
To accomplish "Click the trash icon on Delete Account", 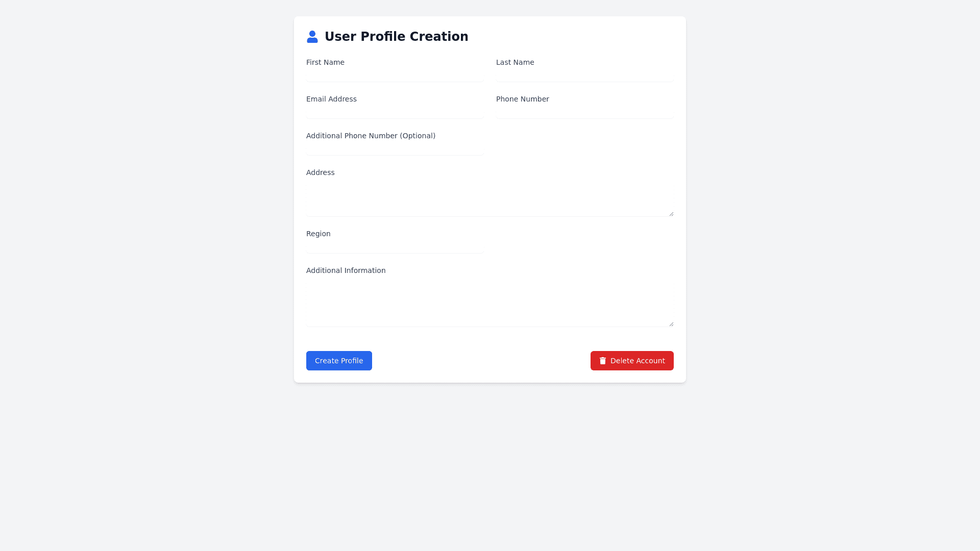I will pyautogui.click(x=603, y=361).
